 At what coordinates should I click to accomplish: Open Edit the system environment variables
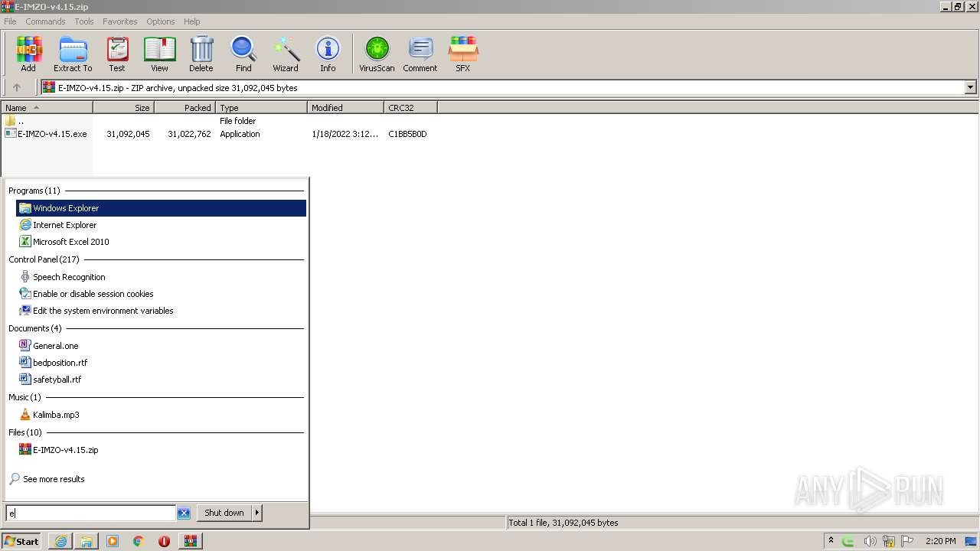[161, 311]
